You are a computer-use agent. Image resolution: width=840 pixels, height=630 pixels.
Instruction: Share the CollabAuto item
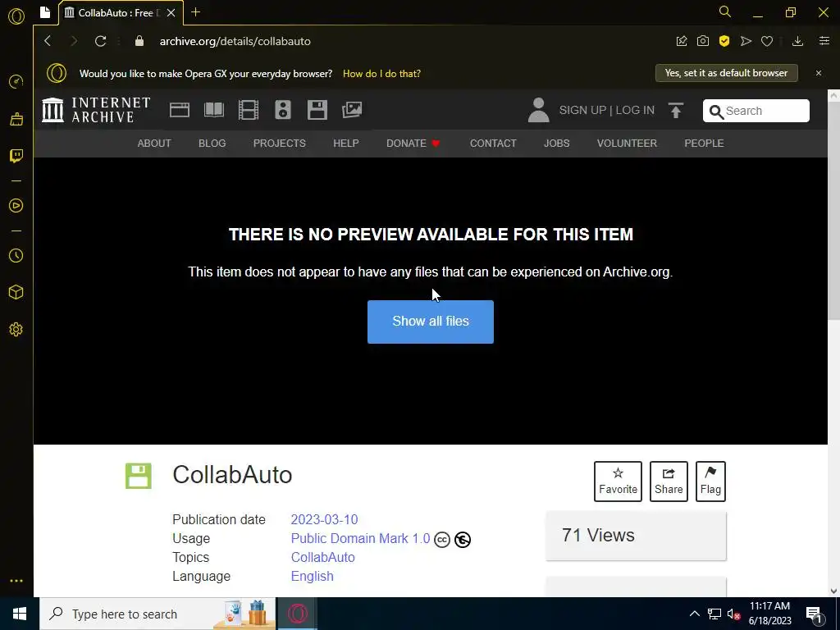point(669,481)
